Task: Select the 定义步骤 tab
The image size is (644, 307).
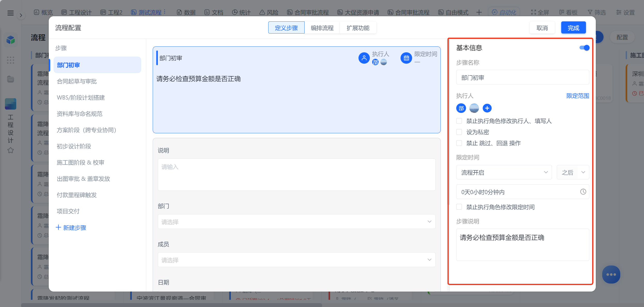Action: [x=286, y=28]
